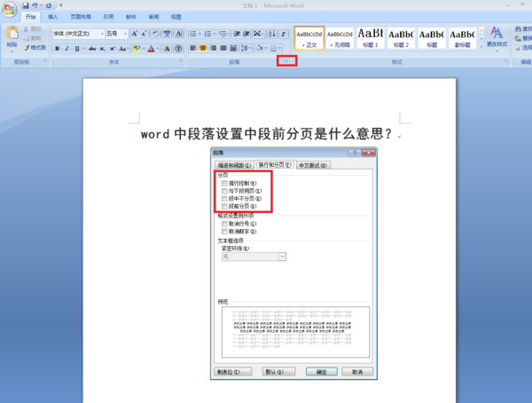Image resolution: width=532 pixels, height=403 pixels.
Task: Open the borders dropdown arrow
Action: [280, 48]
